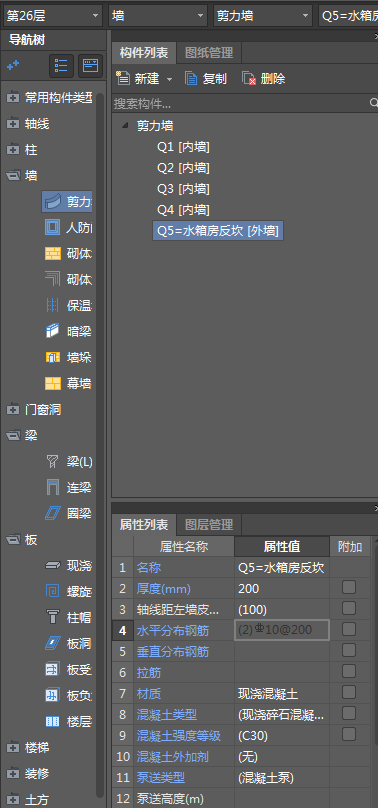Viewport: 378px width, 808px height.
Task: Select the civil defense wall (人防) icon
Action: [x=53, y=227]
